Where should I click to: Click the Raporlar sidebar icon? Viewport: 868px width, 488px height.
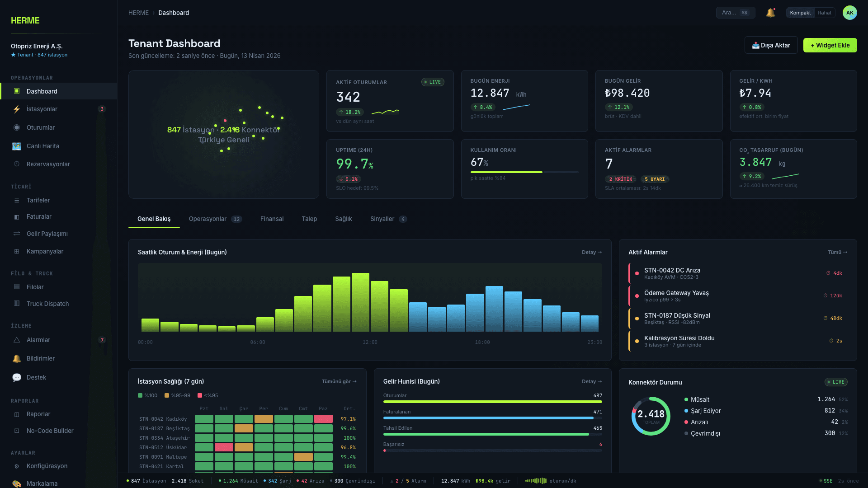[x=17, y=414]
